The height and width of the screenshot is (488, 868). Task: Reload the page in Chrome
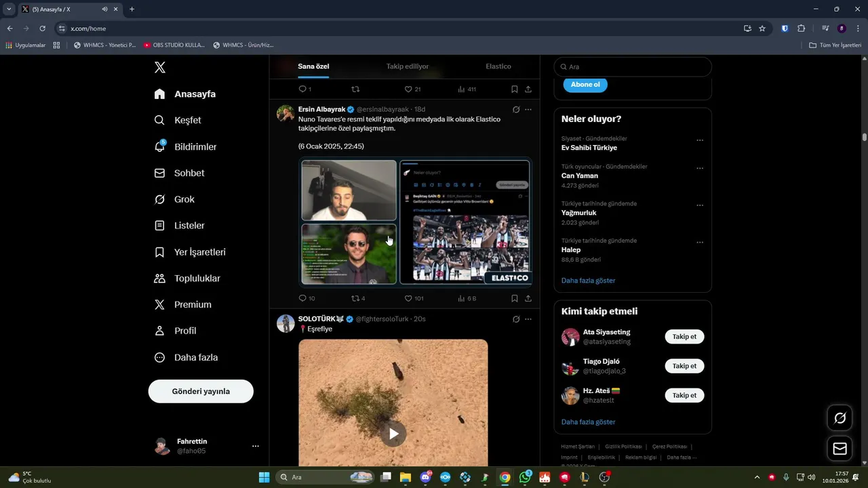tap(42, 28)
